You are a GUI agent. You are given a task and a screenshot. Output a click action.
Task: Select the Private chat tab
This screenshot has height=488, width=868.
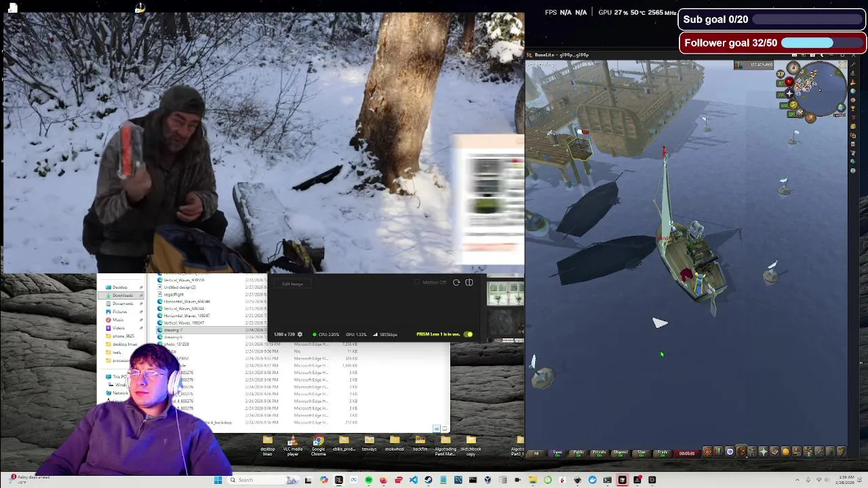pos(599,453)
